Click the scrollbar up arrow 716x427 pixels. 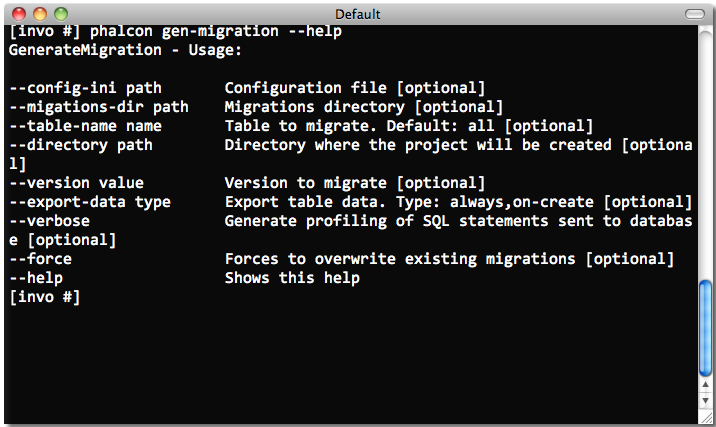click(x=705, y=385)
